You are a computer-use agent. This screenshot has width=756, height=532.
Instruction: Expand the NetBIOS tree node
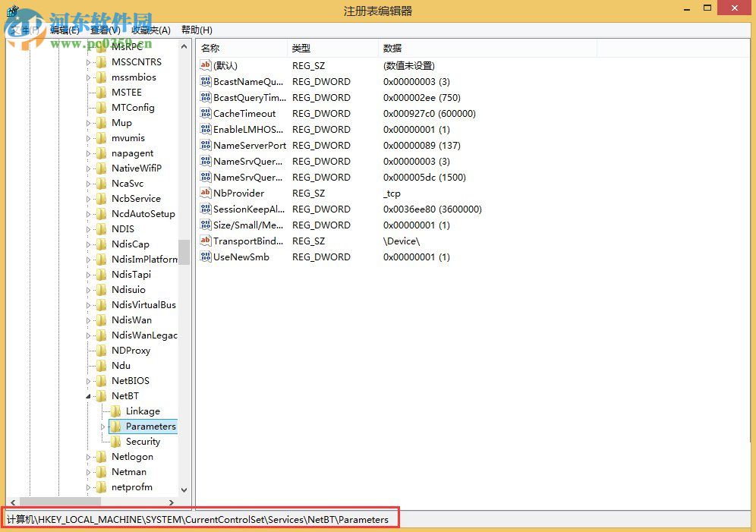(x=89, y=380)
